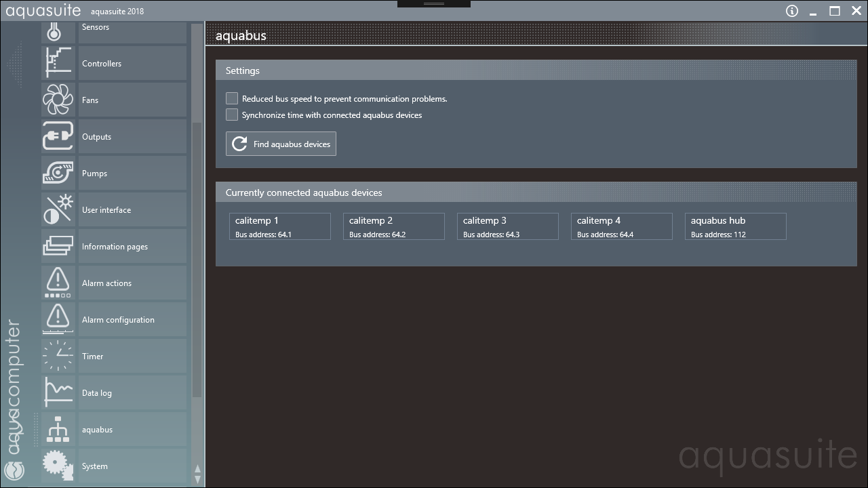The width and height of the screenshot is (868, 488).
Task: Click the User interface brightness icon
Action: coord(58,209)
